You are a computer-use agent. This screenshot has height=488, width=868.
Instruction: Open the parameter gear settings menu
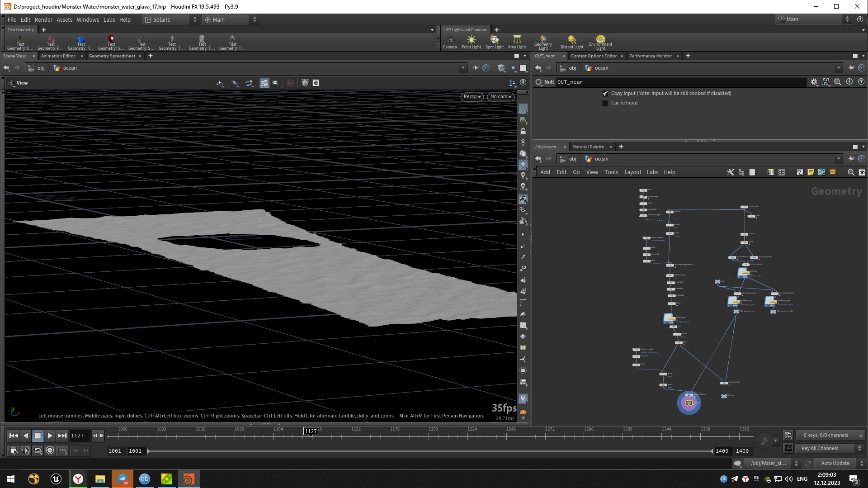coord(814,82)
